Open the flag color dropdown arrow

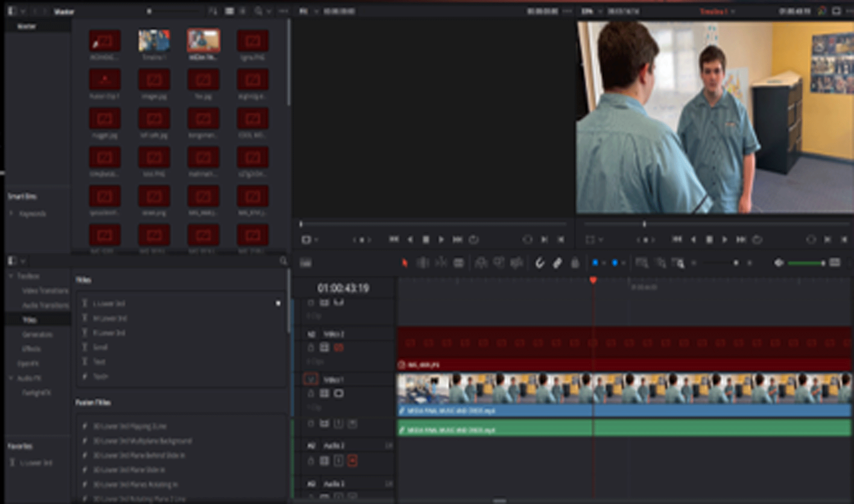point(604,263)
